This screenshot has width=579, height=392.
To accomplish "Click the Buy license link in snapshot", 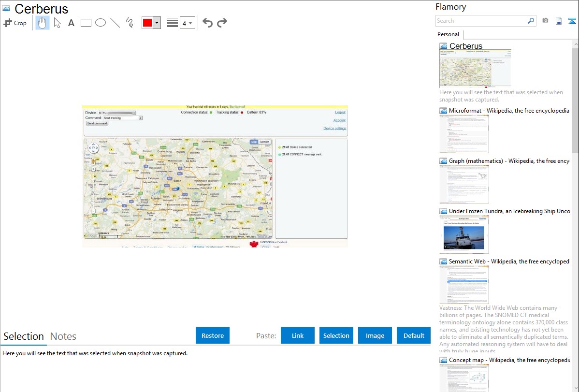I will click(x=237, y=107).
